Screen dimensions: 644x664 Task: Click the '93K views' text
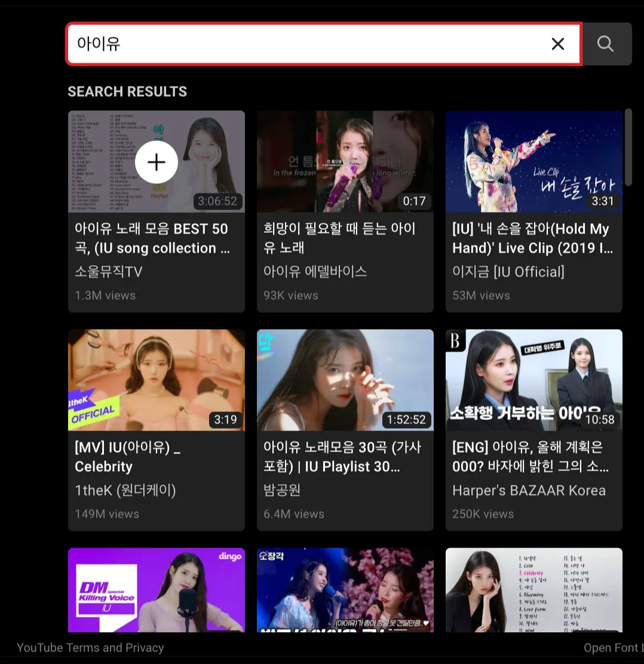pyautogui.click(x=291, y=295)
